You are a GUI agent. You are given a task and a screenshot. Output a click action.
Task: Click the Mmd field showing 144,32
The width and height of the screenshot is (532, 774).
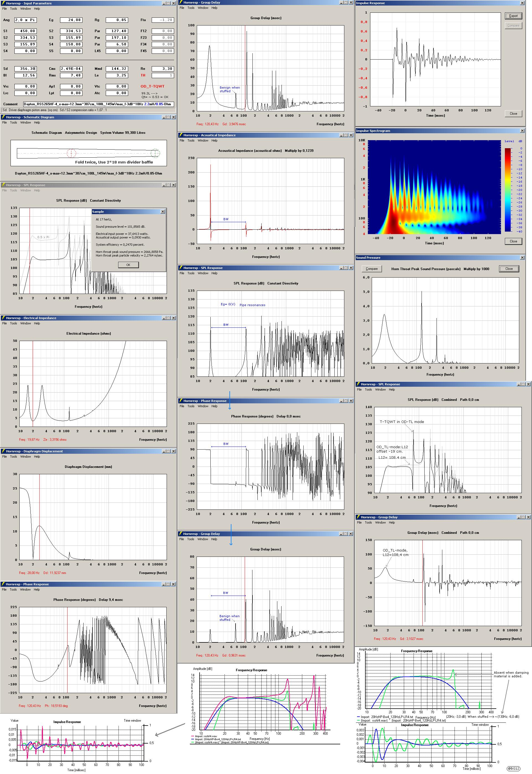click(x=117, y=69)
